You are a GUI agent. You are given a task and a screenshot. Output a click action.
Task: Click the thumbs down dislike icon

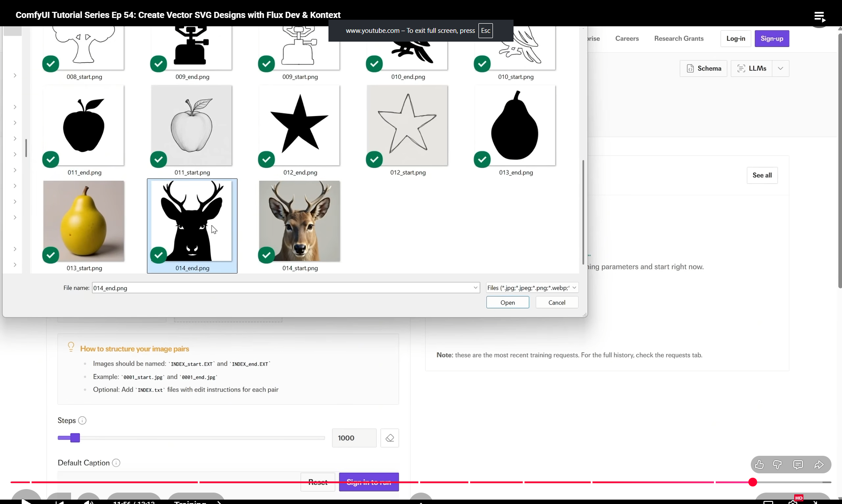pyautogui.click(x=778, y=465)
